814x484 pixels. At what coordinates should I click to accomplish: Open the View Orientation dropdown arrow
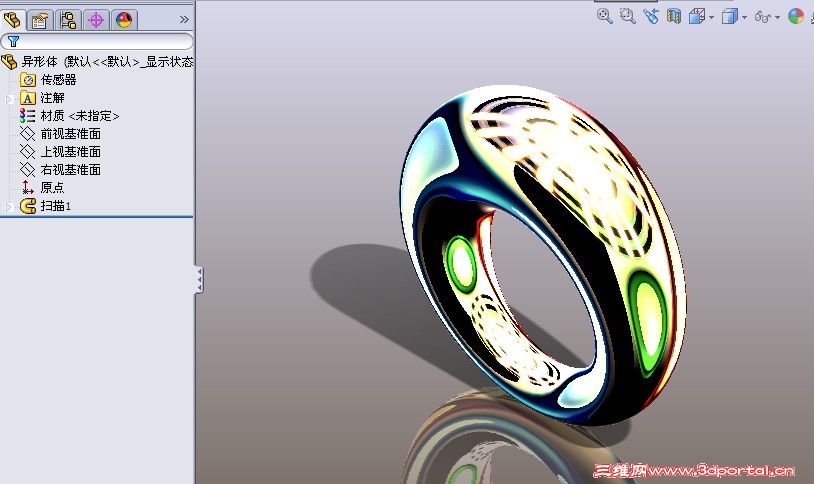pos(711,18)
